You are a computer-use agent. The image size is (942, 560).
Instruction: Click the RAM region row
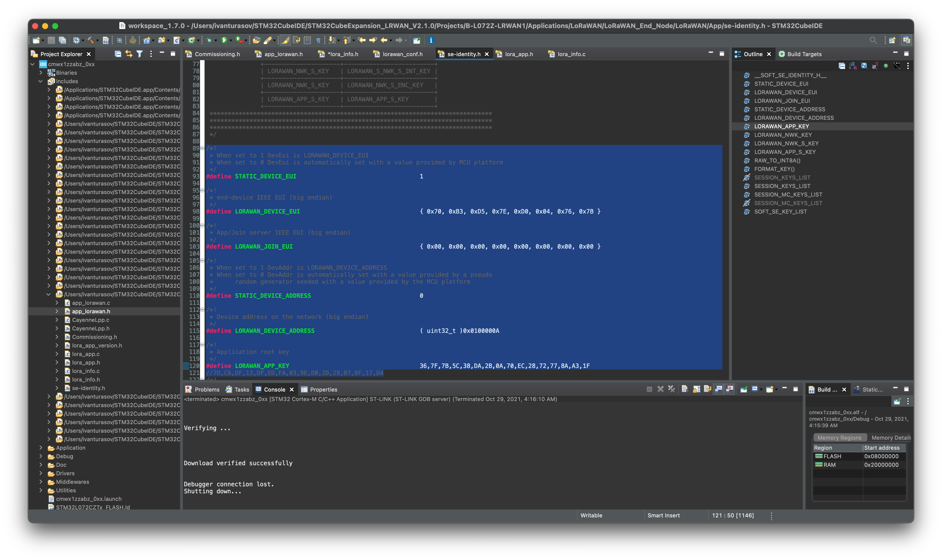[859, 465]
